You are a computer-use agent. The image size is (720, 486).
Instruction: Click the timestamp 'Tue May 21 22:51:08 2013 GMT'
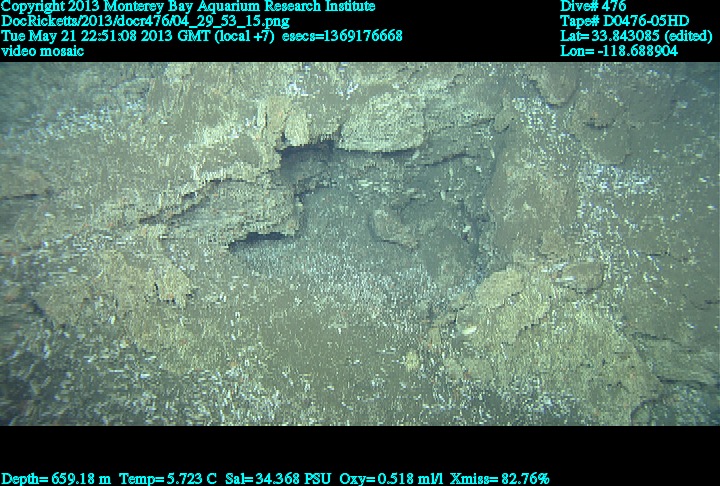pyautogui.click(x=107, y=36)
